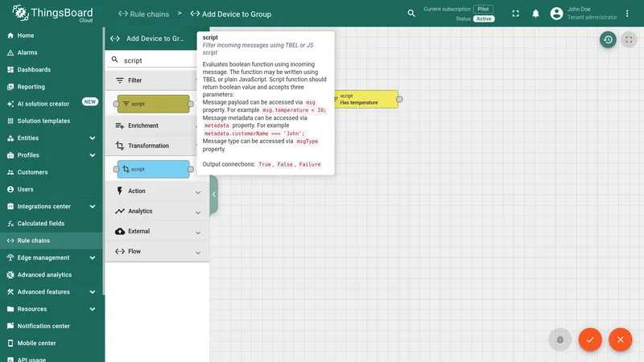
Task: Select the blue transformation script node
Action: coord(153,169)
